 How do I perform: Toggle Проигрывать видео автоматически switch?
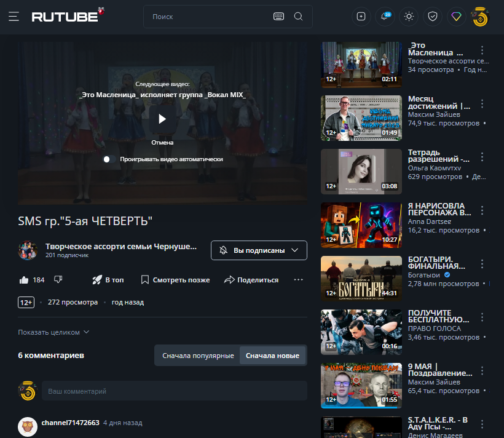point(109,159)
